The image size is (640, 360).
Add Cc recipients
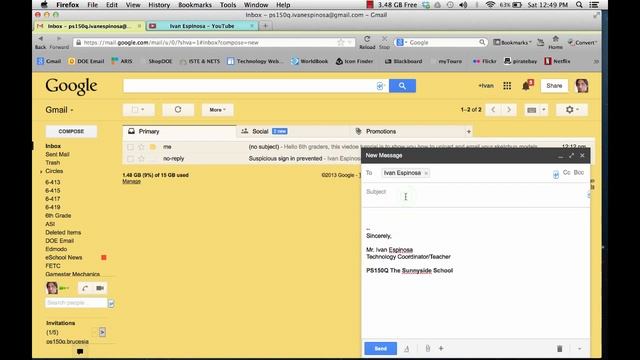(567, 173)
